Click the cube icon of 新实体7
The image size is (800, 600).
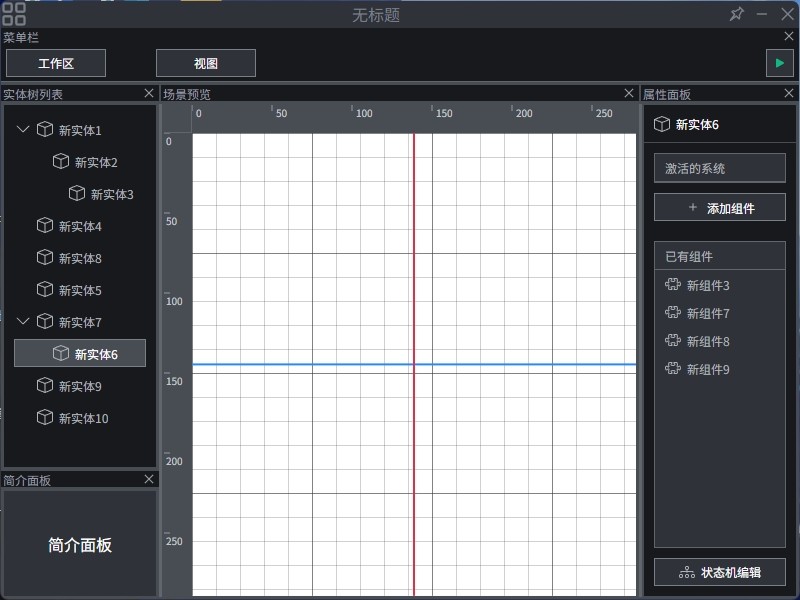coord(45,321)
